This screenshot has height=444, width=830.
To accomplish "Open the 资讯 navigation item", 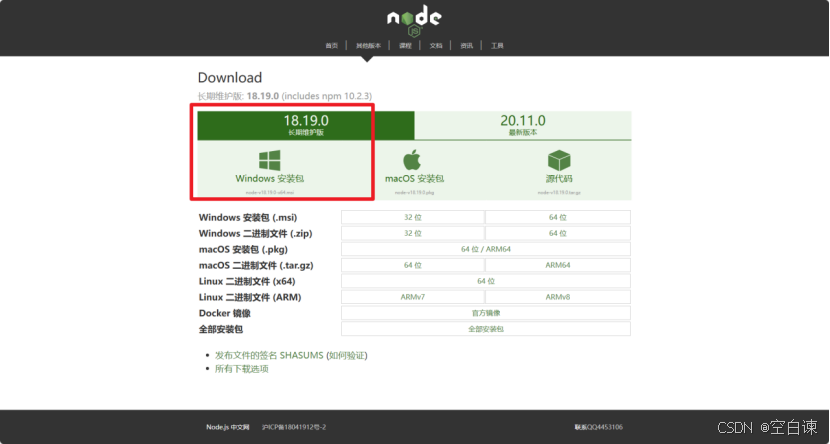I will (466, 46).
